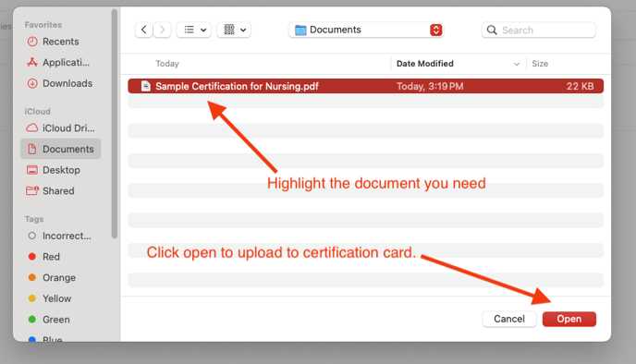The height and width of the screenshot is (364, 636).
Task: Click the Today, 3:19 PM date cell
Action: 430,86
